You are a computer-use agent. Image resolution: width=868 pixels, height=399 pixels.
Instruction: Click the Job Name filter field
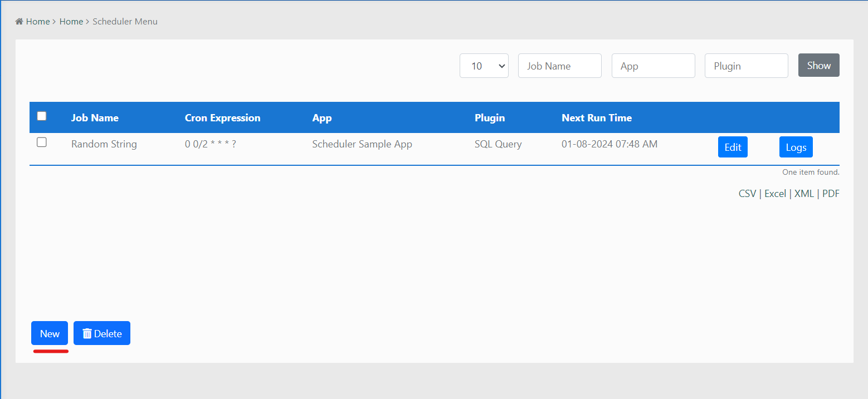pos(559,66)
